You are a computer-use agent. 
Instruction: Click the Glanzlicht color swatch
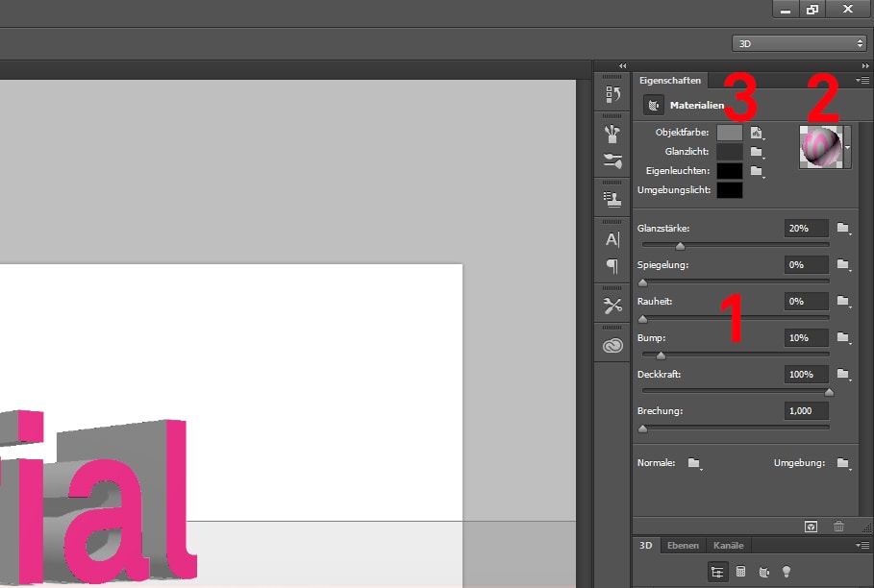(x=730, y=152)
